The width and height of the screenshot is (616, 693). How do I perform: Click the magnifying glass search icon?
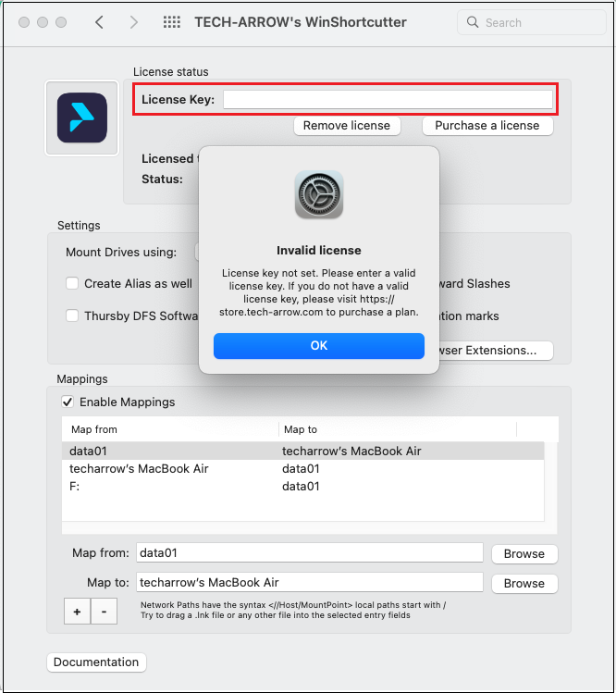tap(474, 22)
